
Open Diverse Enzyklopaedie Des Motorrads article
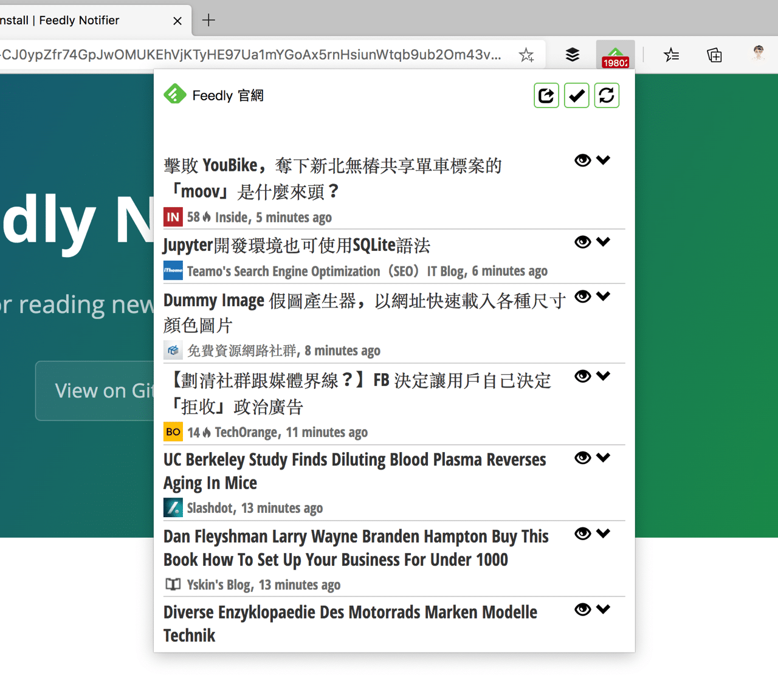click(350, 623)
